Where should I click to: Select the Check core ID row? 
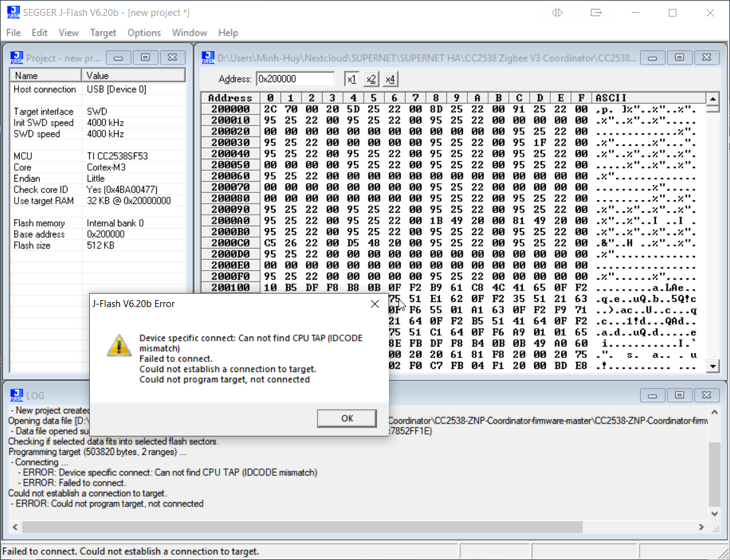coord(98,190)
